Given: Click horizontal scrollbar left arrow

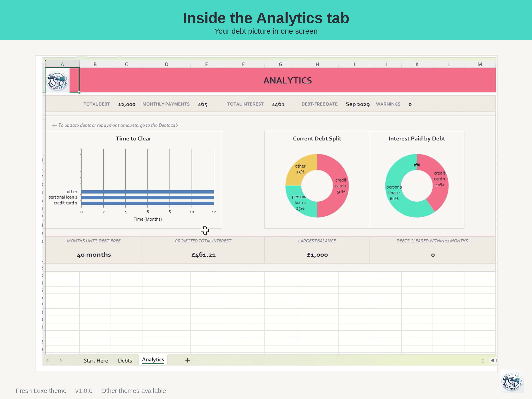Looking at the screenshot, I should click(492, 360).
